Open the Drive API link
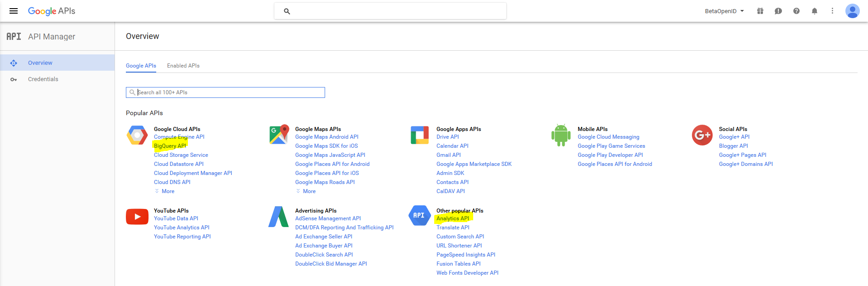 click(x=448, y=137)
